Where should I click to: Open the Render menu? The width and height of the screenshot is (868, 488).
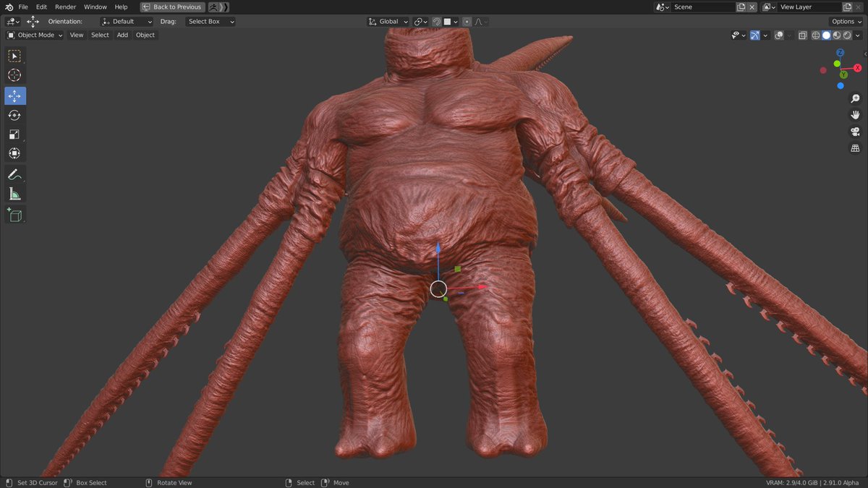[x=65, y=7]
